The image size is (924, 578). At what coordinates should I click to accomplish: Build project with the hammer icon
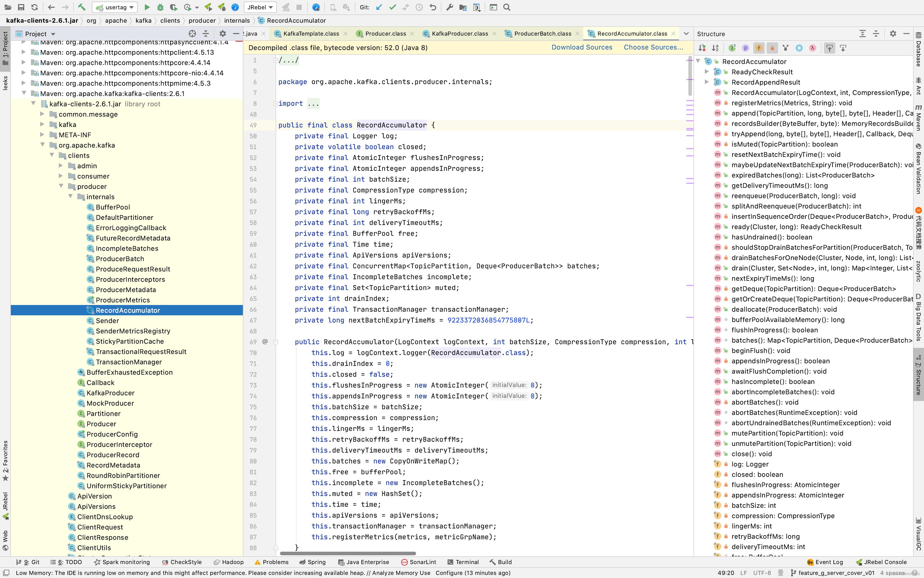tap(81, 7)
